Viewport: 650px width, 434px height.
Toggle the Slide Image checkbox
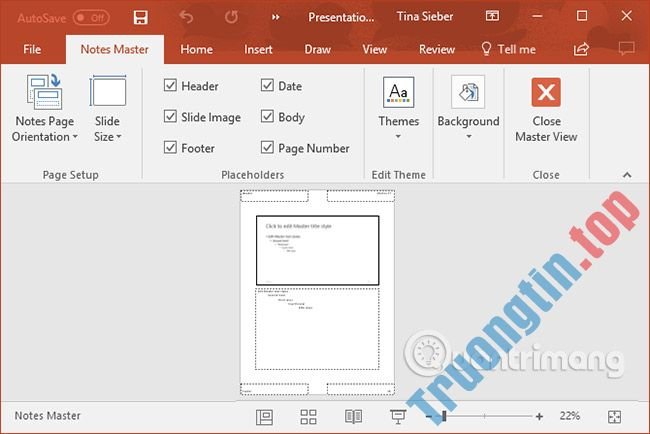point(171,117)
